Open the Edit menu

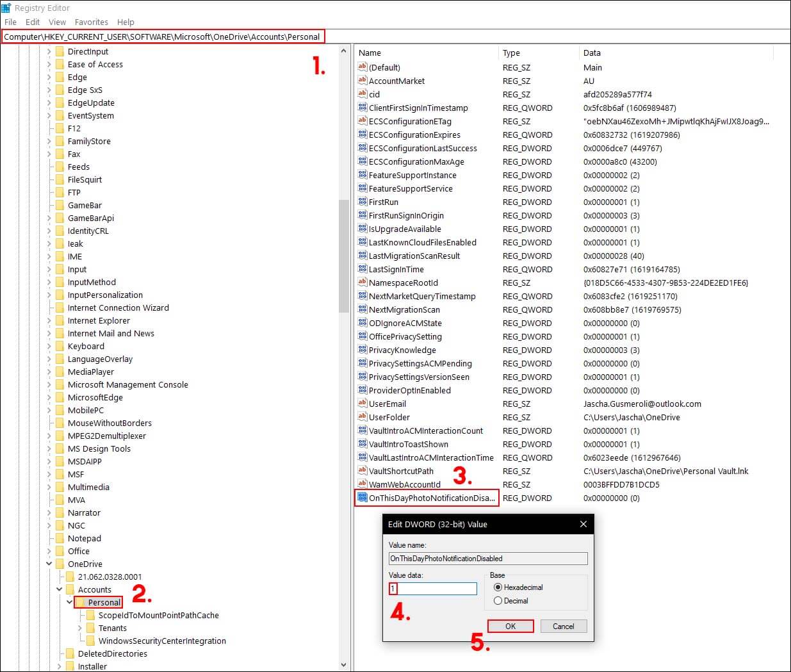[x=33, y=22]
